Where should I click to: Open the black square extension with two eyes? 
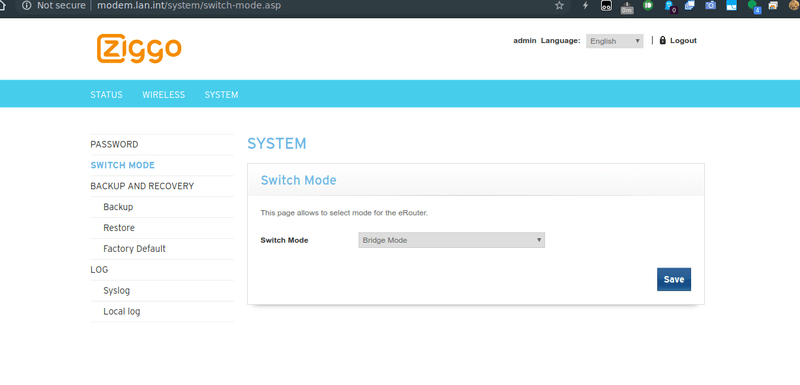coord(606,6)
